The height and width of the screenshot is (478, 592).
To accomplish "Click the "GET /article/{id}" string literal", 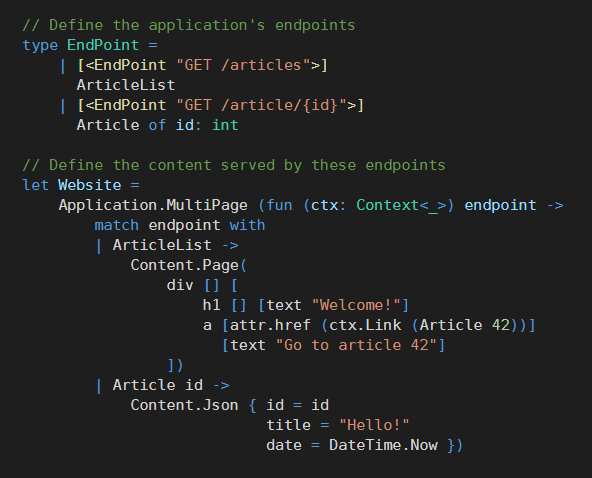I will pyautogui.click(x=261, y=105).
